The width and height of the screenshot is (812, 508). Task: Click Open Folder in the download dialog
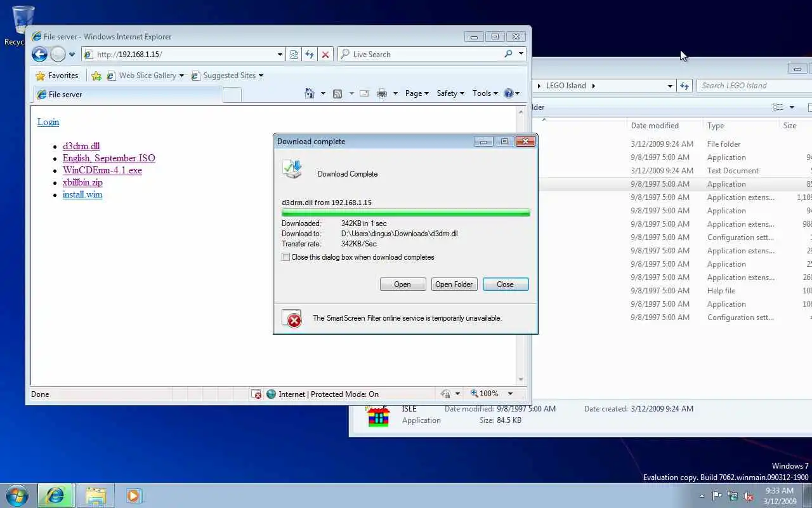pos(454,284)
